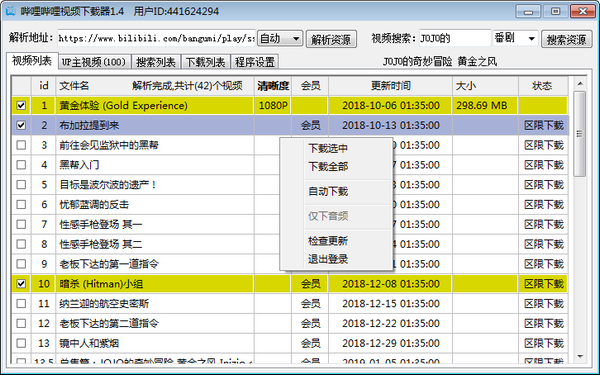The image size is (600, 375).
Task: Check the checkbox for row 3 前往会见监狱中的黑帮
Action: click(21, 145)
